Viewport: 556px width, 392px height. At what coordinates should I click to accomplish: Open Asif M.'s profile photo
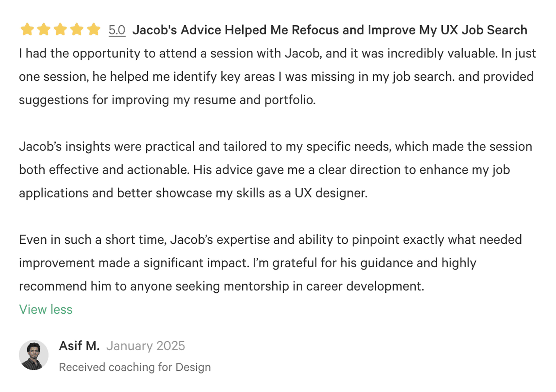34,355
